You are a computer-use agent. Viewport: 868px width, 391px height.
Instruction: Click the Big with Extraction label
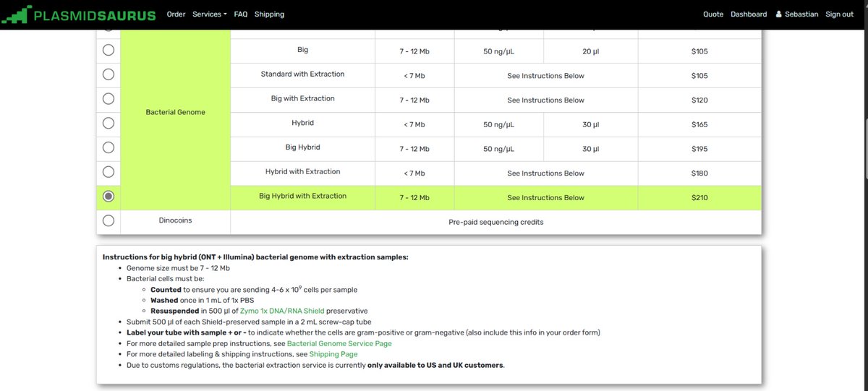pos(302,98)
